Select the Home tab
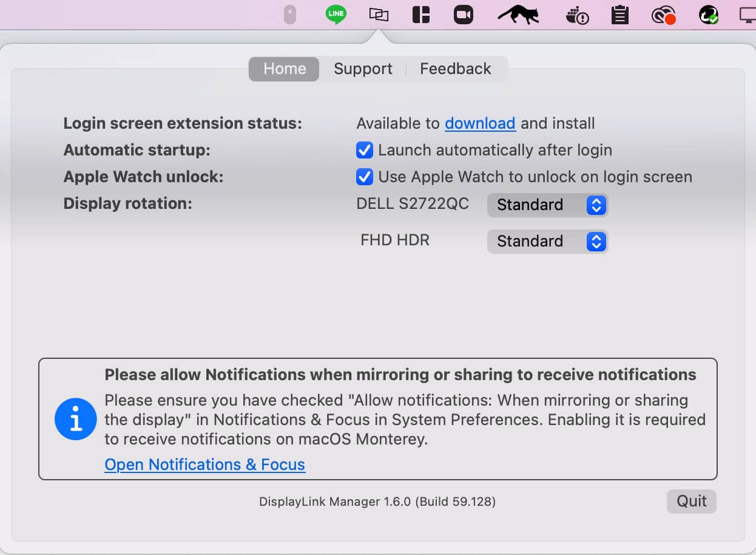The width and height of the screenshot is (756, 555). click(285, 69)
